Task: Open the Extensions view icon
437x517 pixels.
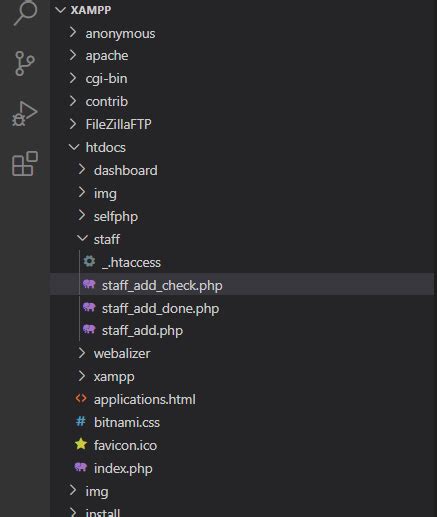Action: [x=25, y=163]
